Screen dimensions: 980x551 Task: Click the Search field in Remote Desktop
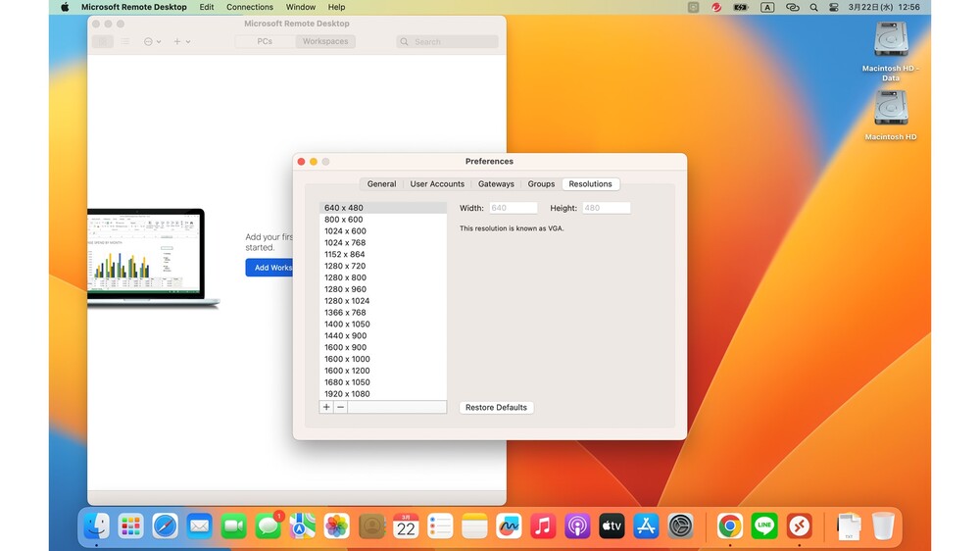[x=448, y=42]
